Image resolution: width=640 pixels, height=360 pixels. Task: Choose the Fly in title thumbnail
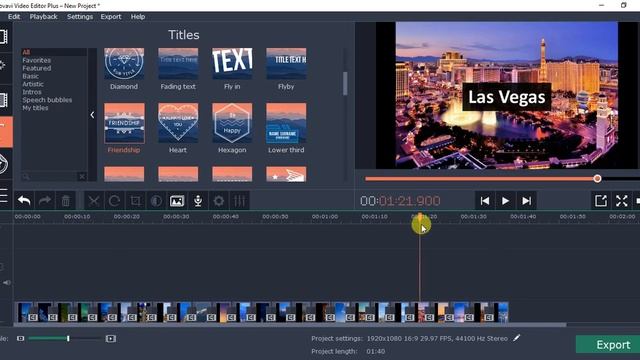click(232, 64)
